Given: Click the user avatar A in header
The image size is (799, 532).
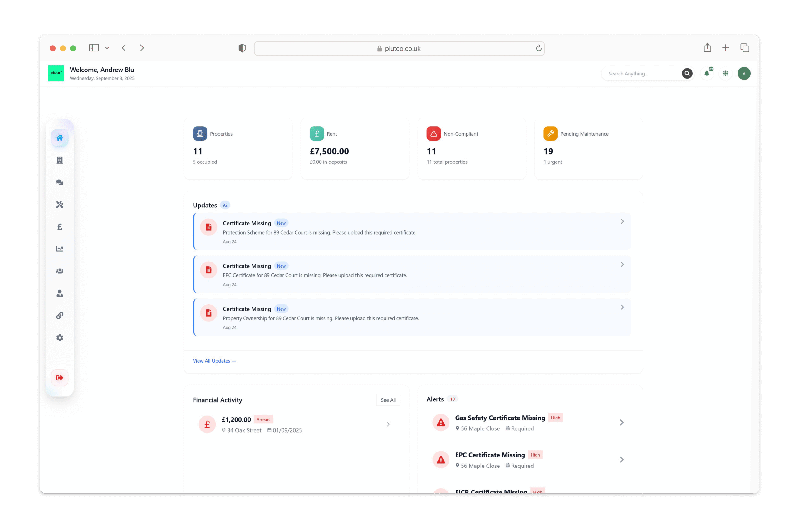Looking at the screenshot, I should tap(744, 74).
